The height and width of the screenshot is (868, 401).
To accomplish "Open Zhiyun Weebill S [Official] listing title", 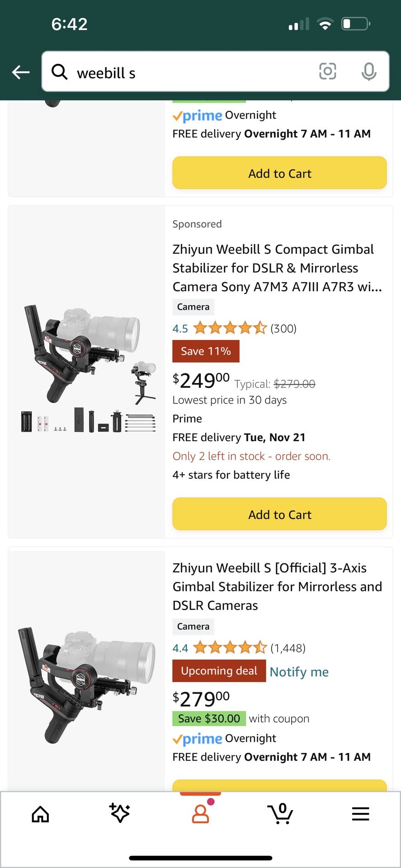I will 277,586.
